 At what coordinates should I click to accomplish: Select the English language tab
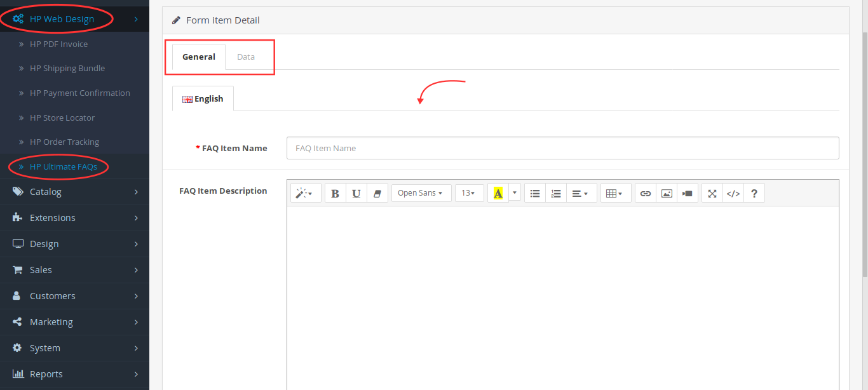pyautogui.click(x=203, y=98)
